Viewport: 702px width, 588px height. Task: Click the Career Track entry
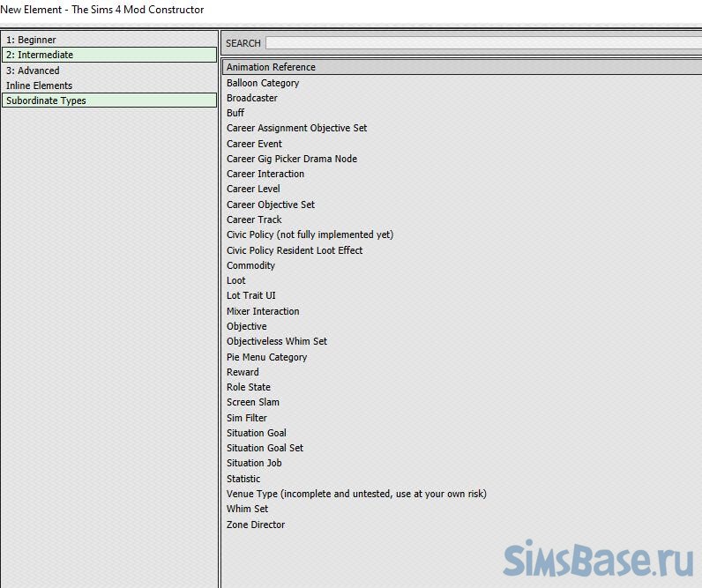point(254,220)
